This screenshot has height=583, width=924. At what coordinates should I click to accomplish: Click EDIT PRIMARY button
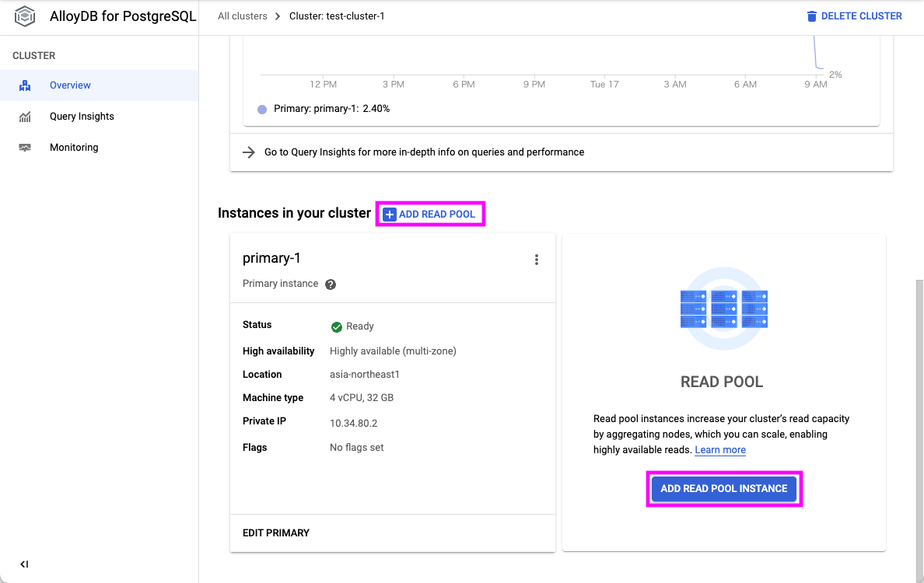tap(276, 533)
